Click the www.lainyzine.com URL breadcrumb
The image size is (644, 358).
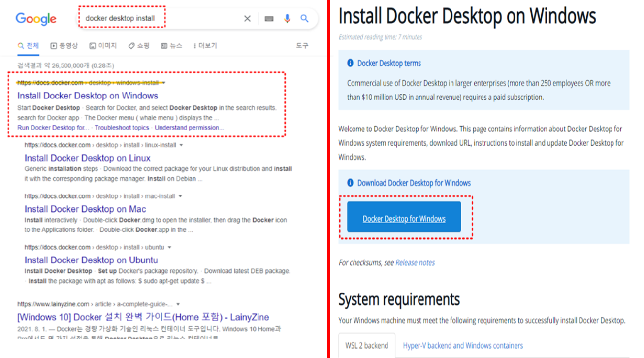coord(95,304)
